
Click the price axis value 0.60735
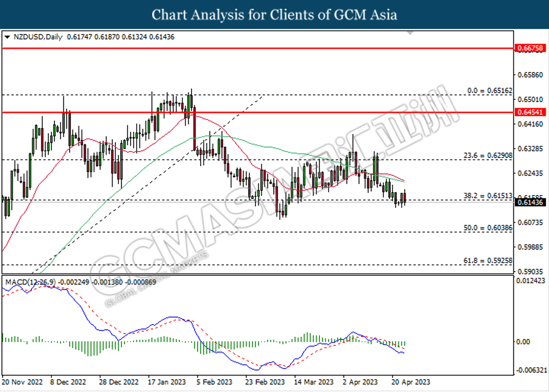coord(530,223)
